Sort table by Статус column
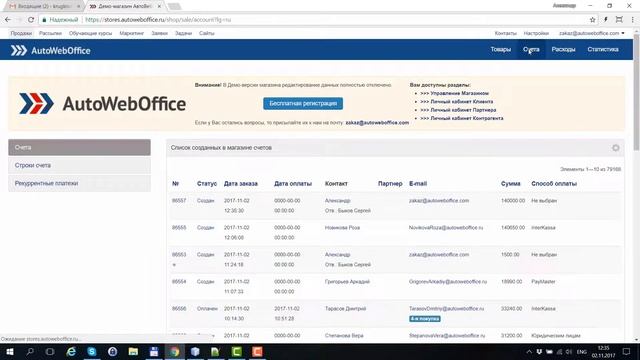640x360 pixels. 207,184
